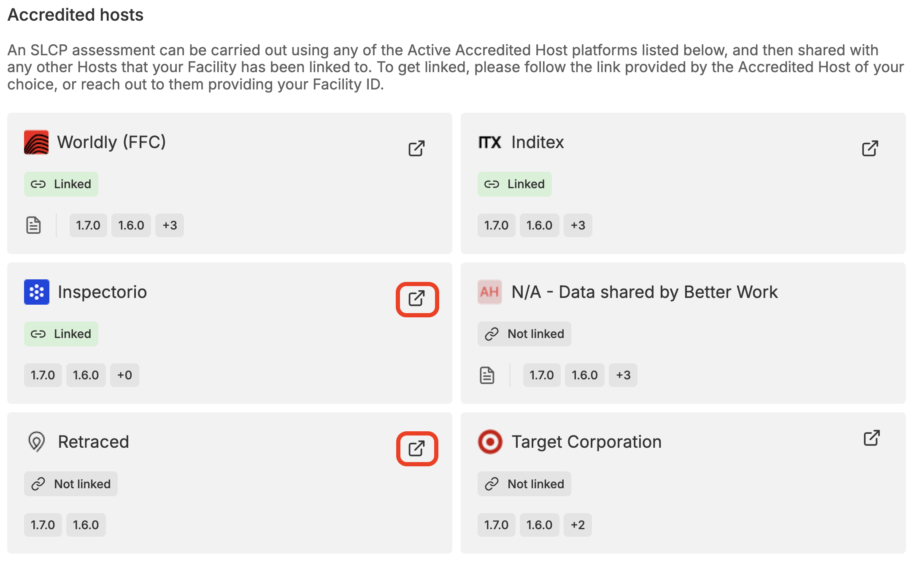
Task: Click the Target Corporation bullseye logo
Action: (490, 442)
